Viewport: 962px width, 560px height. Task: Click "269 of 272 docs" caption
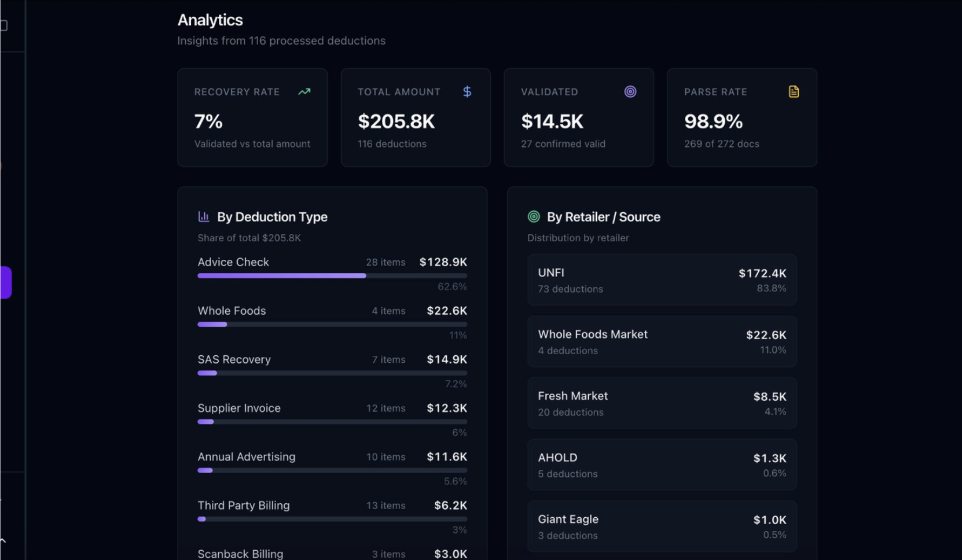click(722, 143)
